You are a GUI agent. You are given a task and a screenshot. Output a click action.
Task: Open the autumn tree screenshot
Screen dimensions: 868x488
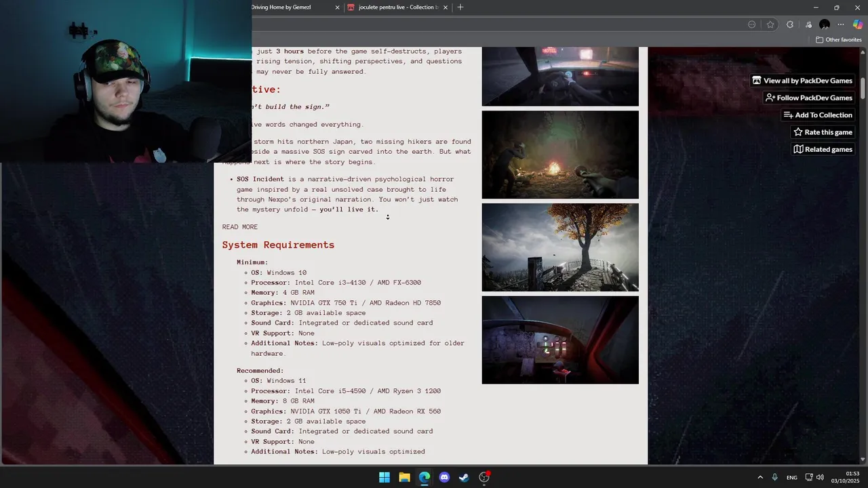(560, 247)
